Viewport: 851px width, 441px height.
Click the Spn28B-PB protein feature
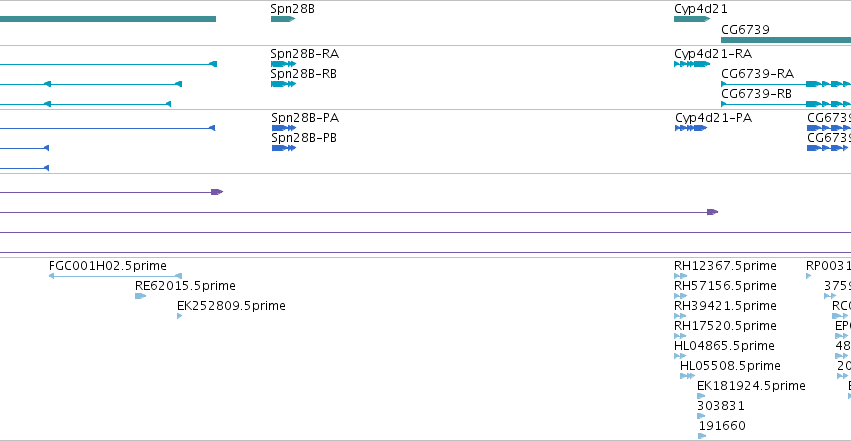[x=284, y=148]
